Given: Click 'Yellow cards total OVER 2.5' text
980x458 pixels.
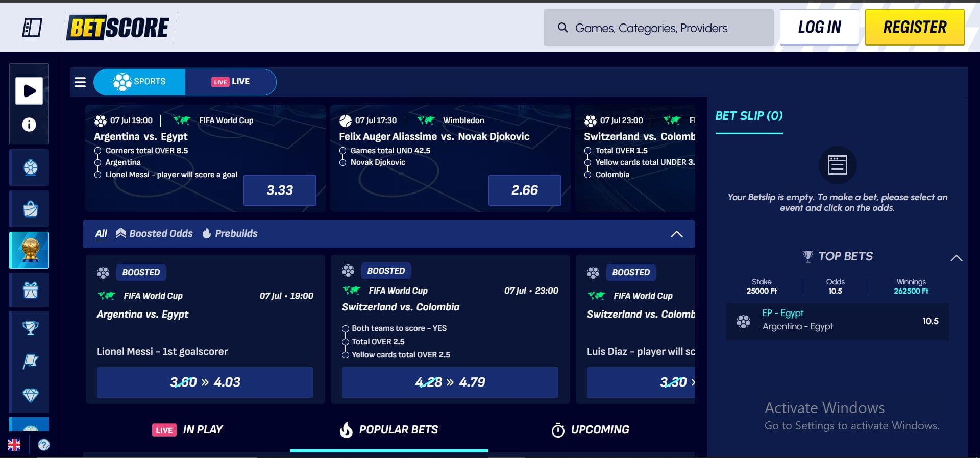Looking at the screenshot, I should coord(401,355).
